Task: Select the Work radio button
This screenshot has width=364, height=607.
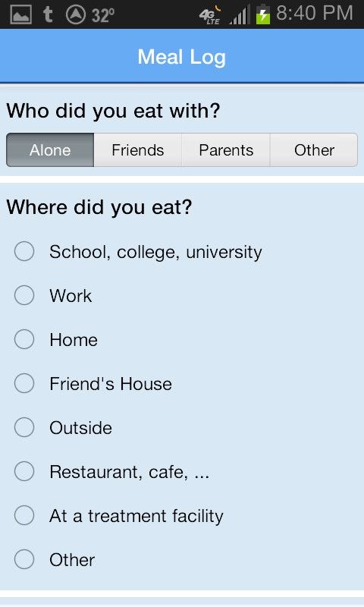Action: tap(182, 296)
